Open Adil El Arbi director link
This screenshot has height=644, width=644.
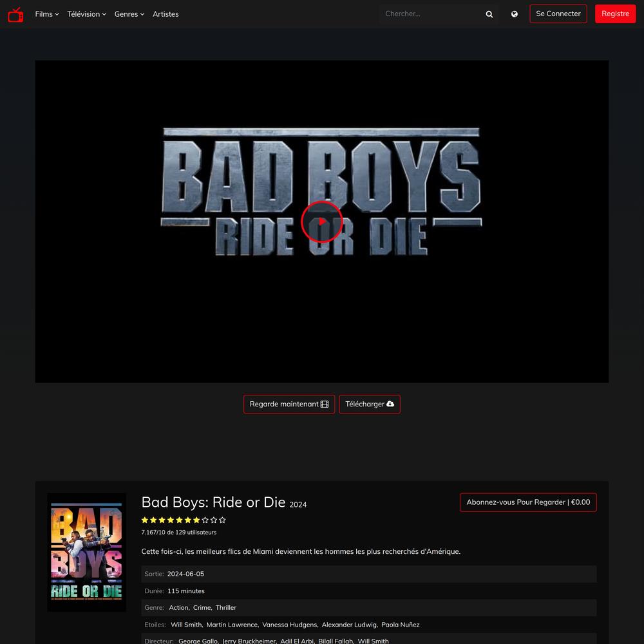coord(297,641)
